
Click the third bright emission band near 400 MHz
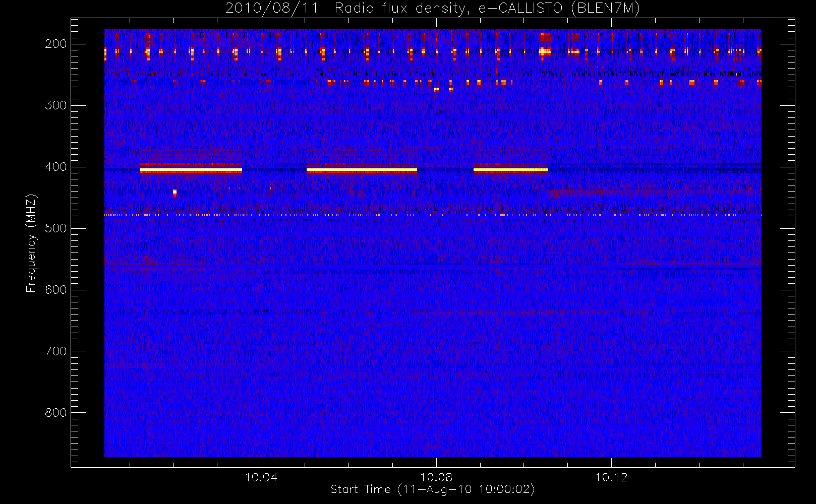point(510,170)
